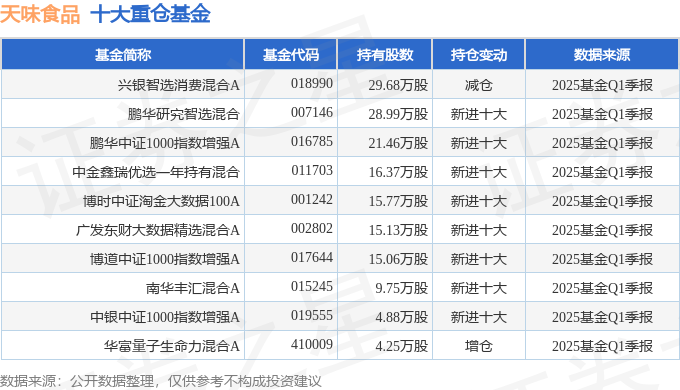Select the 持有股数 column header
This screenshot has width=680, height=390.
[x=385, y=55]
